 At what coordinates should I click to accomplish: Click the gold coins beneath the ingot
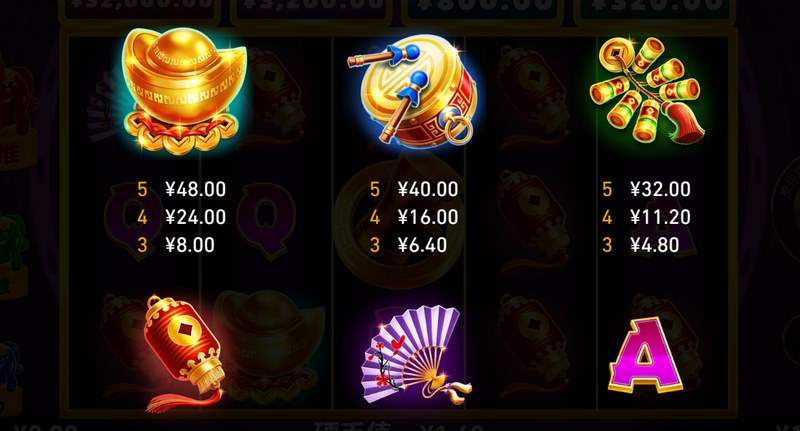pyautogui.click(x=181, y=134)
